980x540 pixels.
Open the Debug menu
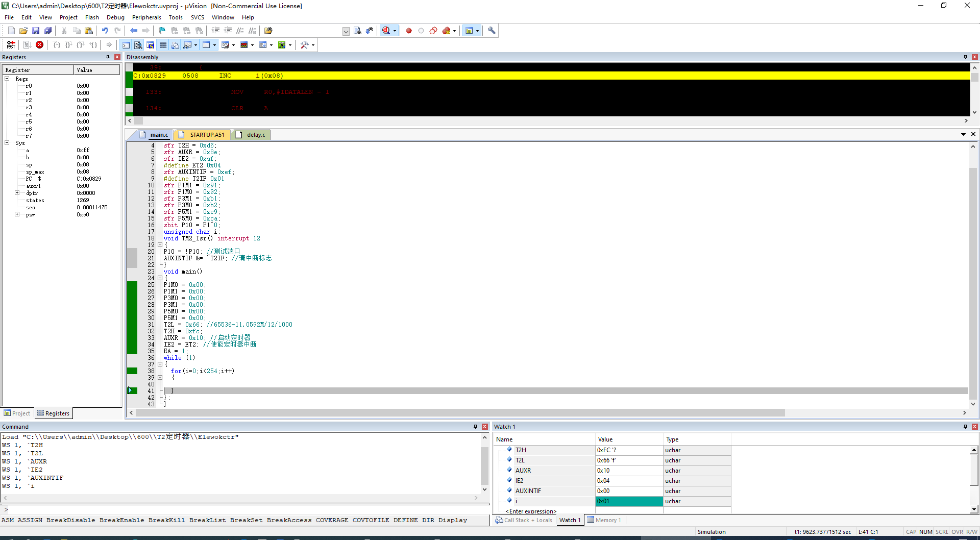115,17
